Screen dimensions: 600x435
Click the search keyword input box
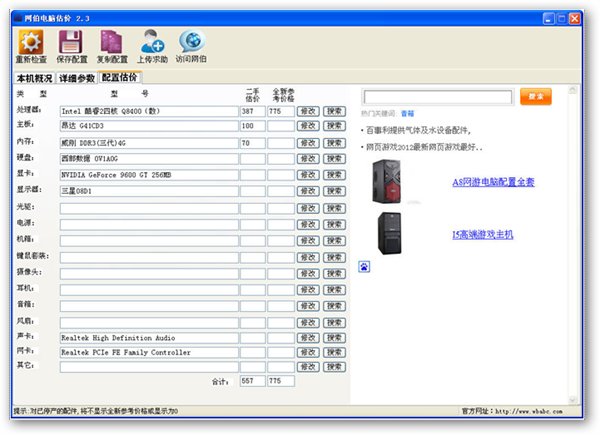(x=438, y=97)
